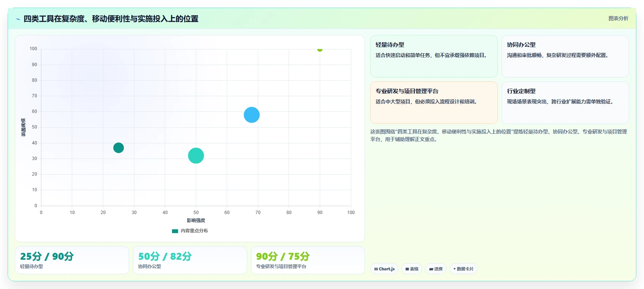Select the Chart.js tag
This screenshot has width=644, height=289.
(384, 269)
